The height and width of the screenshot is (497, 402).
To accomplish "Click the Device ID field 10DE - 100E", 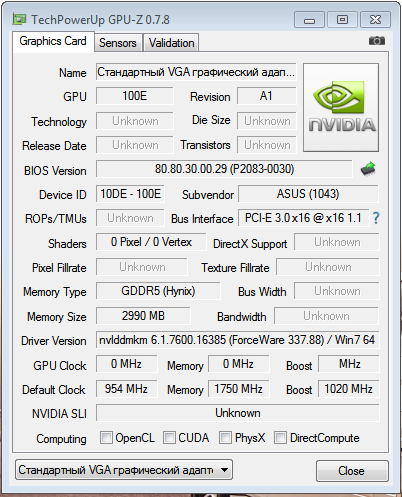I will click(130, 194).
